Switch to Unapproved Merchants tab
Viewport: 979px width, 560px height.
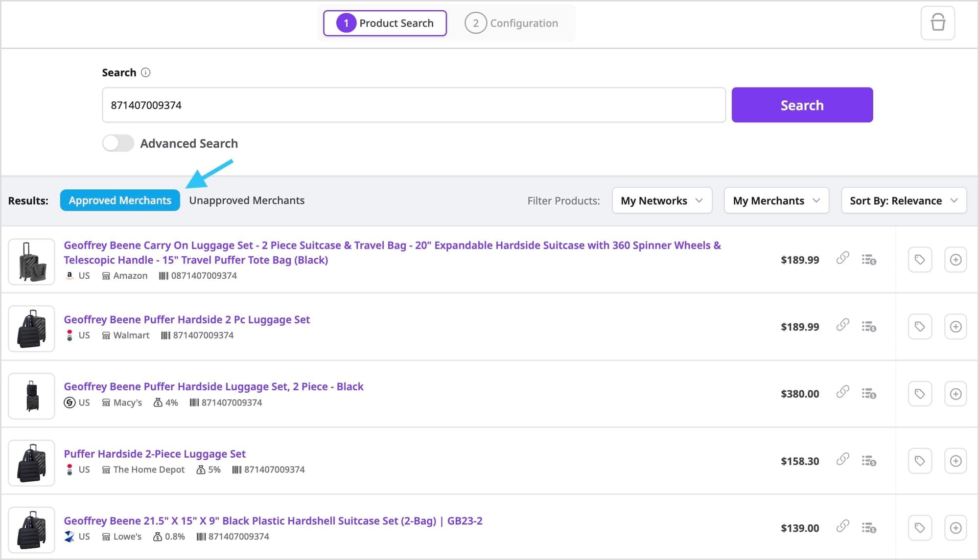(x=247, y=201)
